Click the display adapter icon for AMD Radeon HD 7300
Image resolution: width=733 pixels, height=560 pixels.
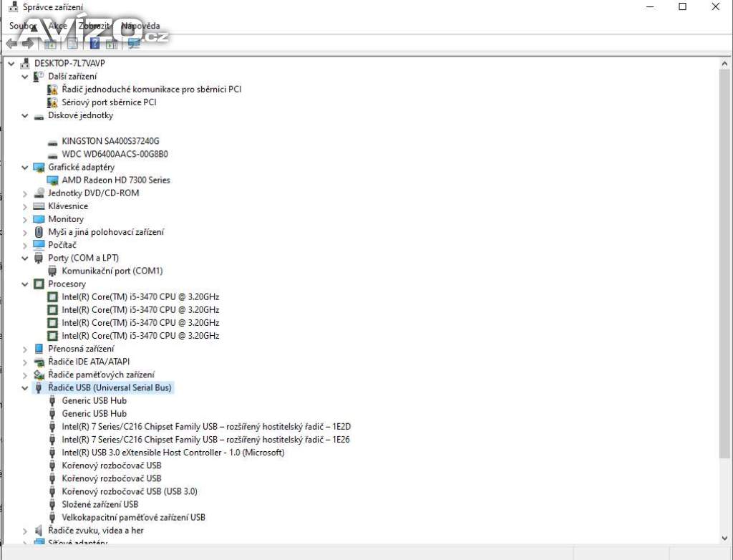pyautogui.click(x=52, y=180)
